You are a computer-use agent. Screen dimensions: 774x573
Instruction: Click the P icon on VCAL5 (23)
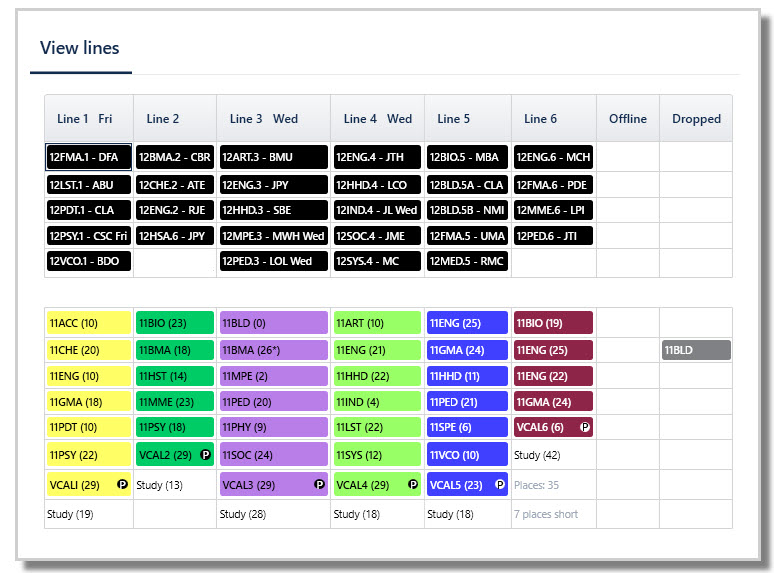[x=500, y=484]
